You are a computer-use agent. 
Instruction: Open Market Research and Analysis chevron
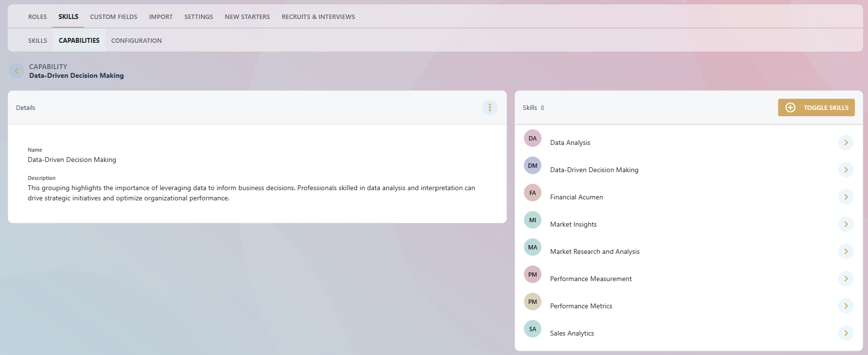coord(846,251)
